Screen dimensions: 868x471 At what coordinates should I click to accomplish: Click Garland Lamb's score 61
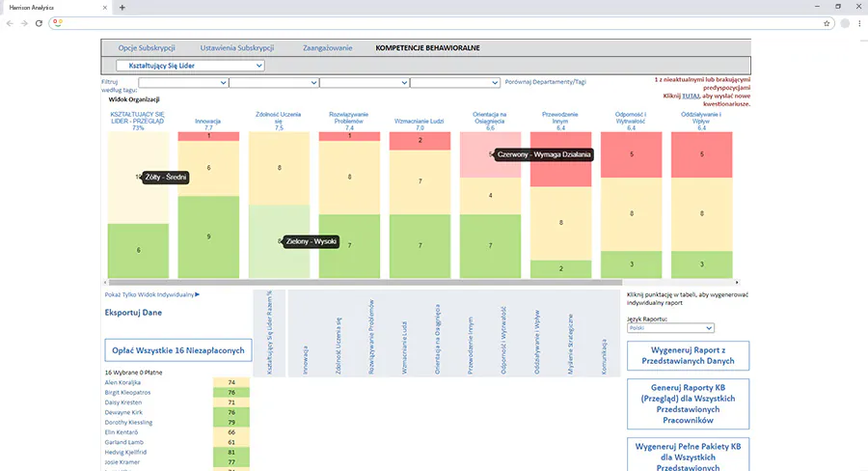point(231,442)
